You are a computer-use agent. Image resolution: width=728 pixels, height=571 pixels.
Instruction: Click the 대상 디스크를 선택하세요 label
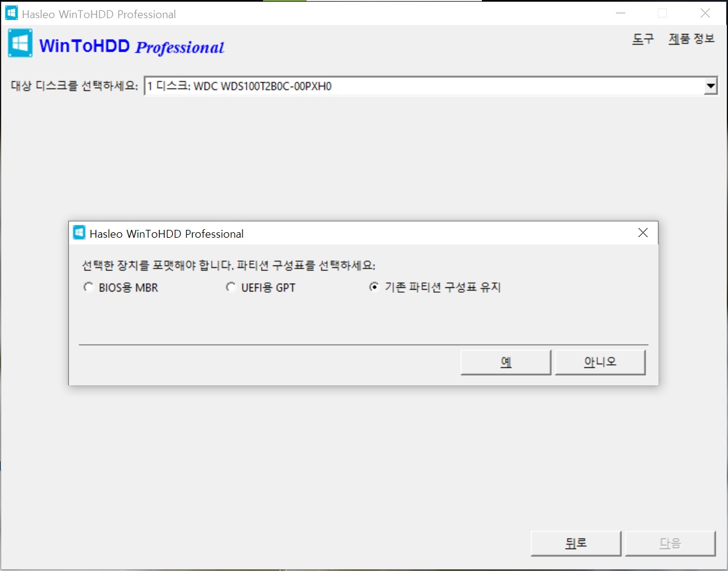pos(75,86)
